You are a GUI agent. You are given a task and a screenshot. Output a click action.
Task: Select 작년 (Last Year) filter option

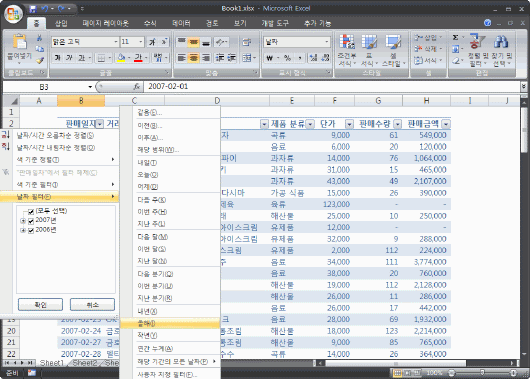170,335
